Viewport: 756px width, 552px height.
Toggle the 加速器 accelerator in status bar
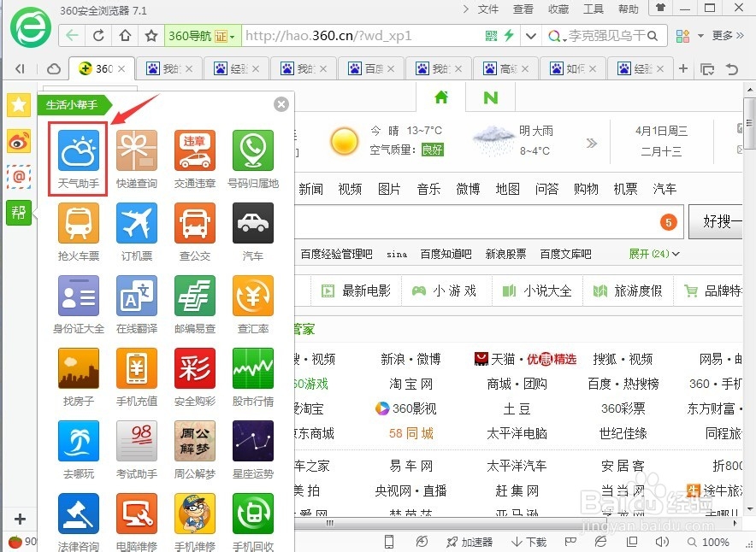tap(470, 542)
